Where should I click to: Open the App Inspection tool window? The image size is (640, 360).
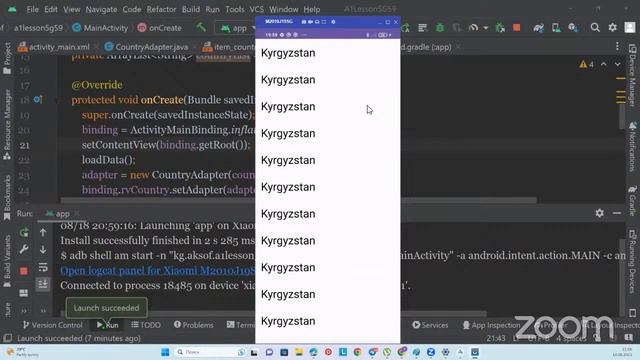(491, 325)
